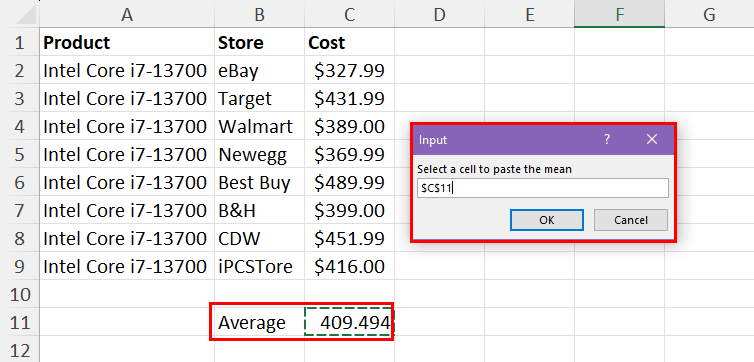This screenshot has height=362, width=754.
Task: Select column F header
Action: click(619, 14)
